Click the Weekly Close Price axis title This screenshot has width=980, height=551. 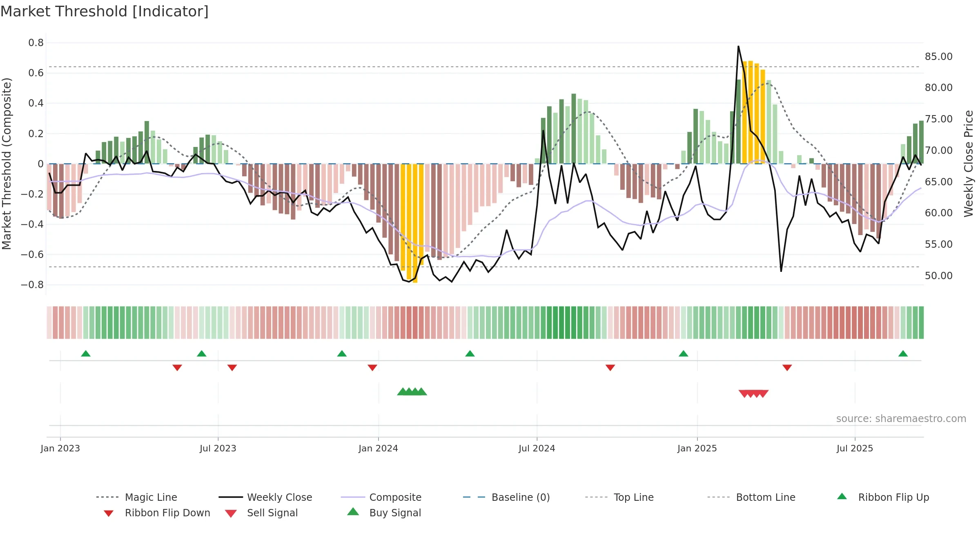pos(969,163)
